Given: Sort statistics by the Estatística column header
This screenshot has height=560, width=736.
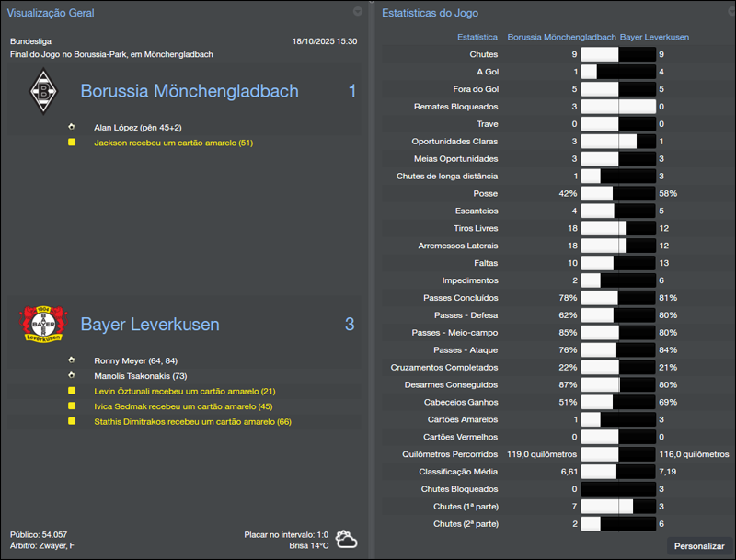Looking at the screenshot, I should (475, 38).
